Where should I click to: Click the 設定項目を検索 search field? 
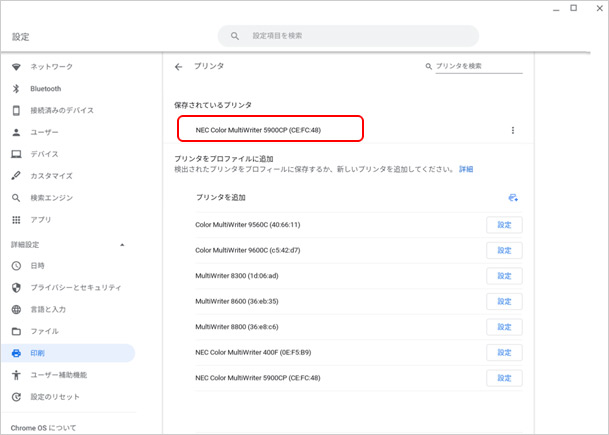tap(348, 36)
